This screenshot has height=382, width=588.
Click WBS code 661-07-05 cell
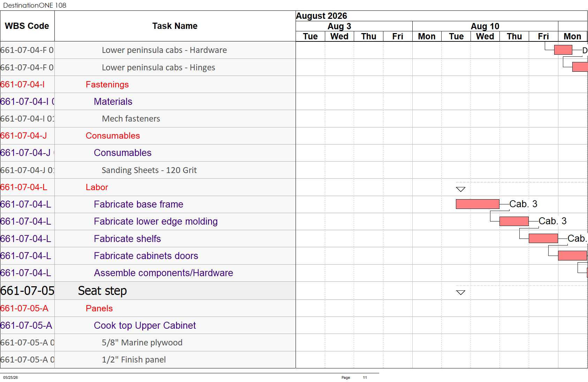(x=27, y=291)
